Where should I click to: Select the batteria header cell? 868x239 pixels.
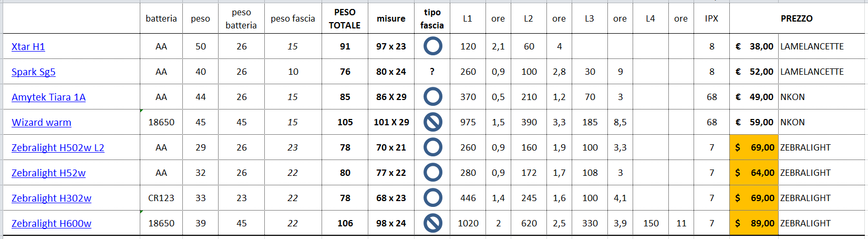[x=161, y=18]
